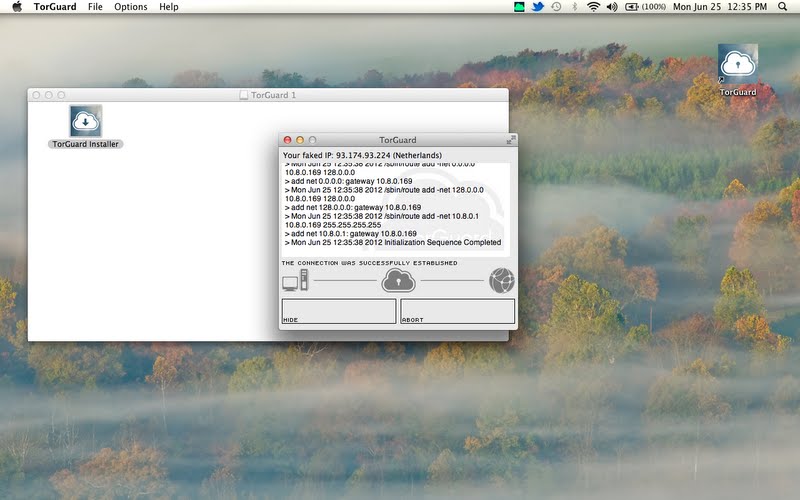The image size is (800, 500).
Task: Click the date and time clock
Action: (x=720, y=7)
